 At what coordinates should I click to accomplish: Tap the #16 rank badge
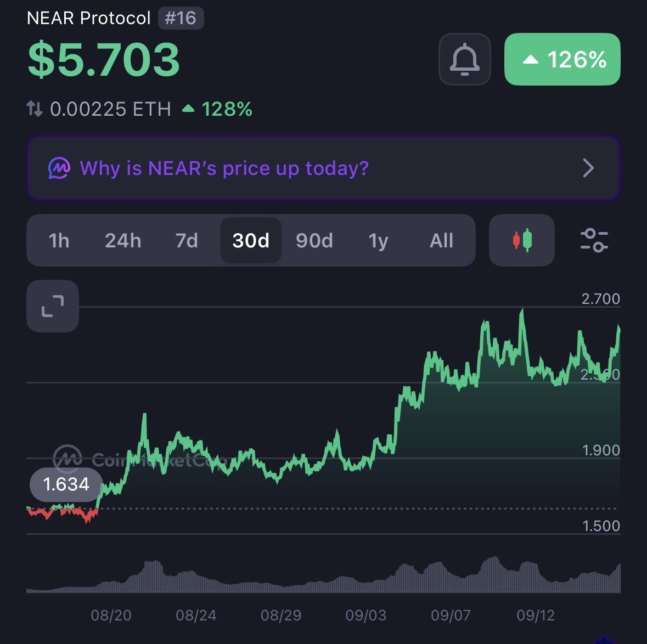181,18
